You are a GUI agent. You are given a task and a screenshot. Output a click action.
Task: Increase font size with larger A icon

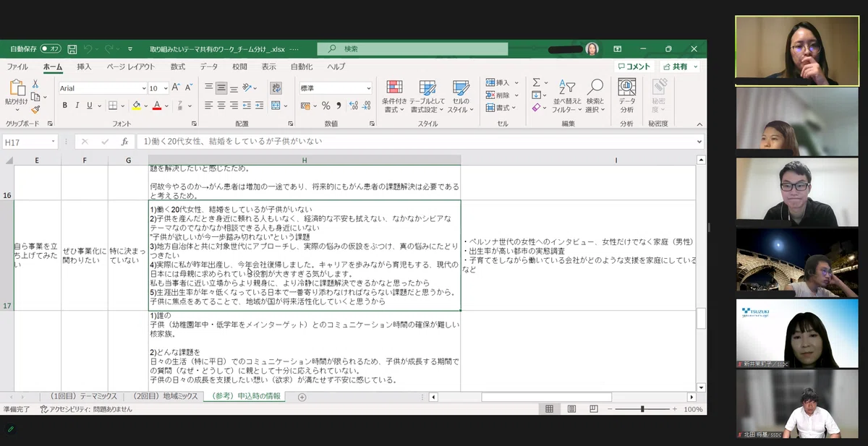coord(176,88)
